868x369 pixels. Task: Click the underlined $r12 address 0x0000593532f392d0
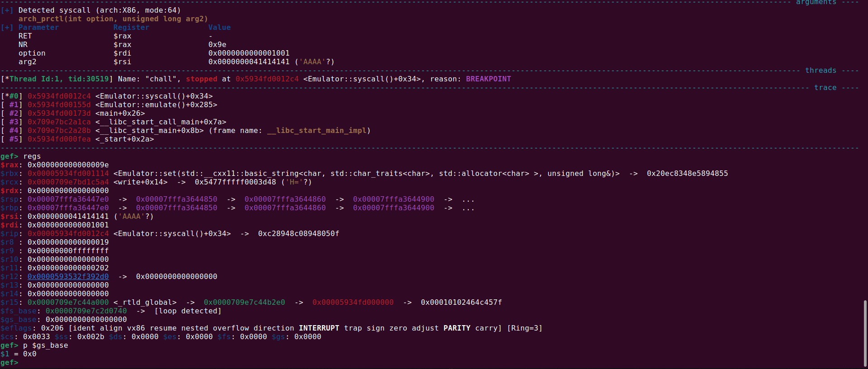click(68, 276)
